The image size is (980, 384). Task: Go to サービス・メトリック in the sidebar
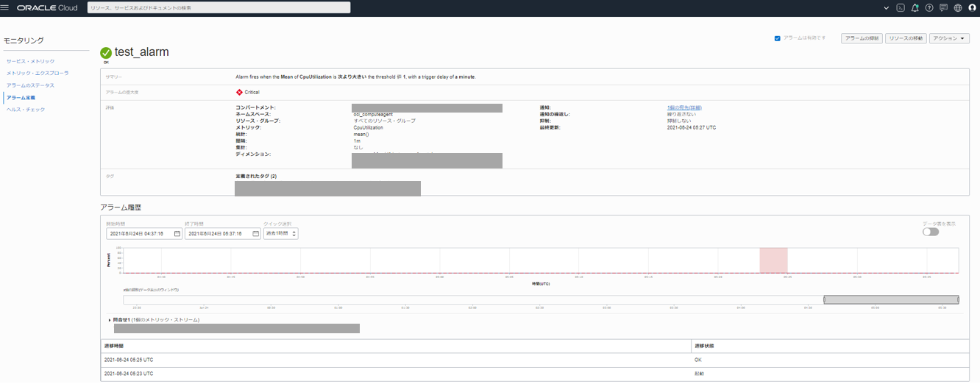coord(30,61)
